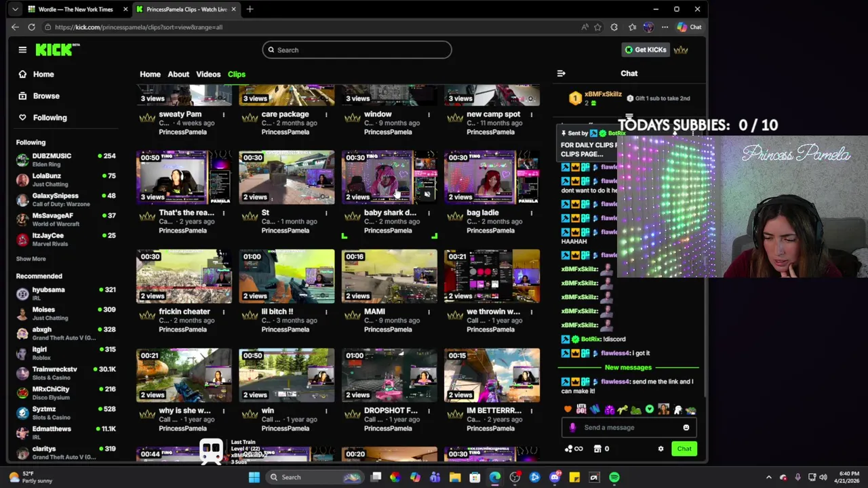Open options menu for 'win' clip
Screen dimensions: 868x488
tap(326, 411)
